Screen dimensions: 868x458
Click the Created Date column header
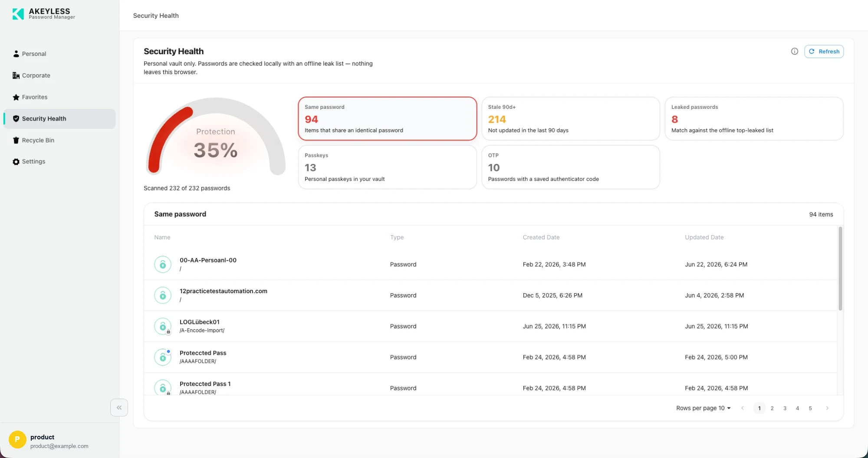coord(541,237)
